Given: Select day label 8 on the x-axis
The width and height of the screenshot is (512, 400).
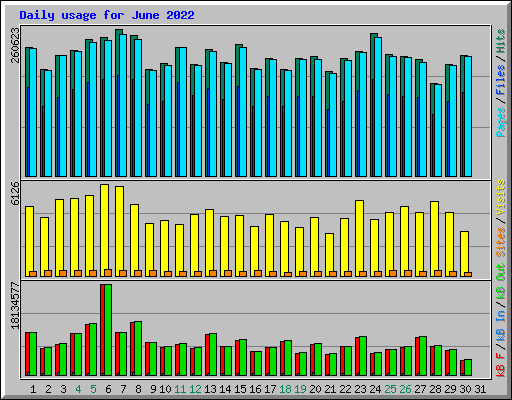Looking at the screenshot, I should [138, 389].
